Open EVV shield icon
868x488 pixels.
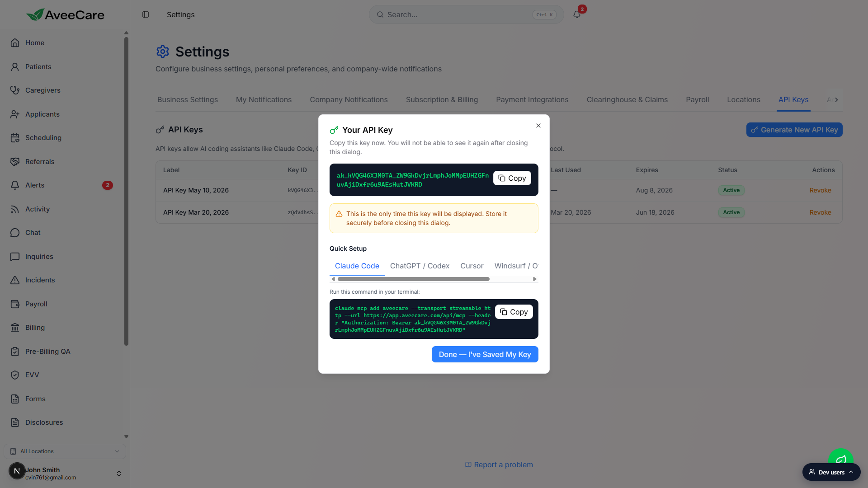15,375
